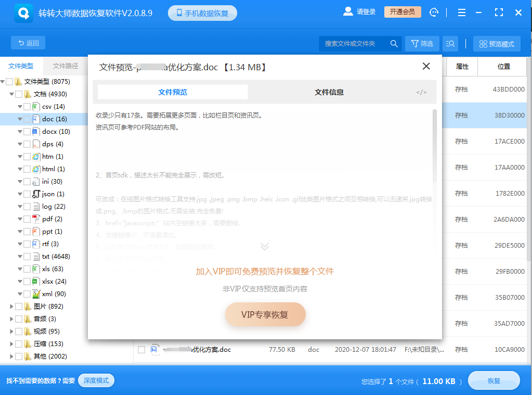Check the 优化方案.doc row checkbox
The image size is (532, 395).
click(x=141, y=350)
